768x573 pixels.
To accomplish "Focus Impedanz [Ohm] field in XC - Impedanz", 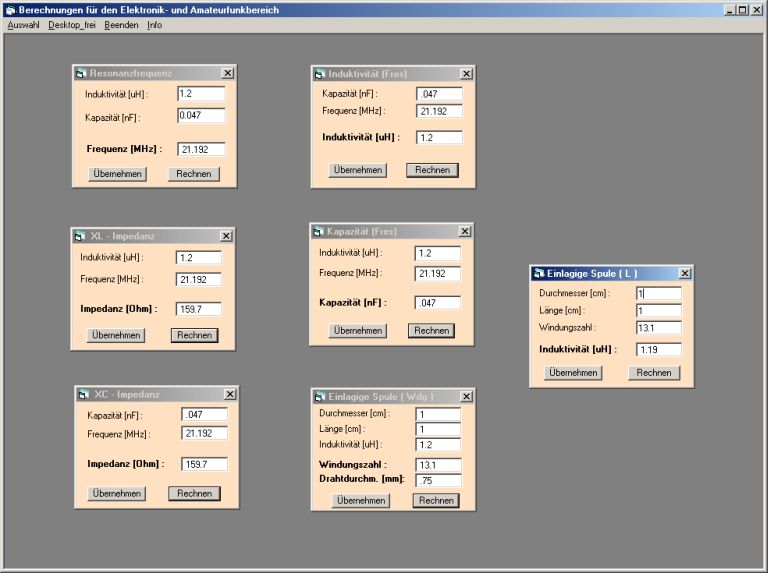I will tap(204, 464).
